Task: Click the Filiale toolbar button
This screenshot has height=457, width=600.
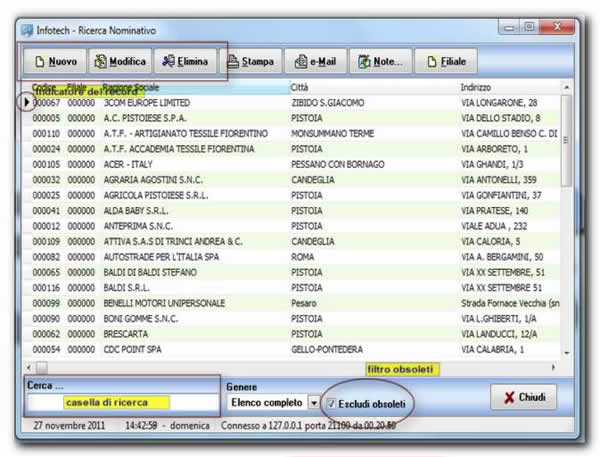Action: tap(446, 62)
